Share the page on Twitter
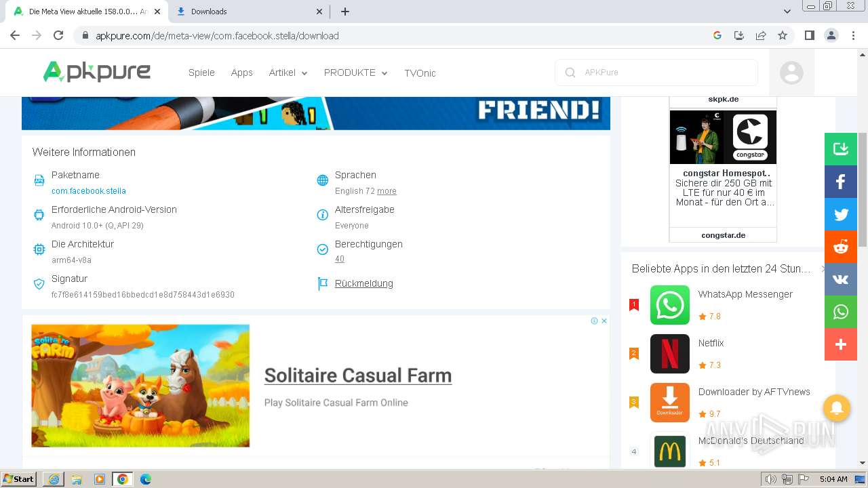This screenshot has width=868, height=488. (841, 214)
